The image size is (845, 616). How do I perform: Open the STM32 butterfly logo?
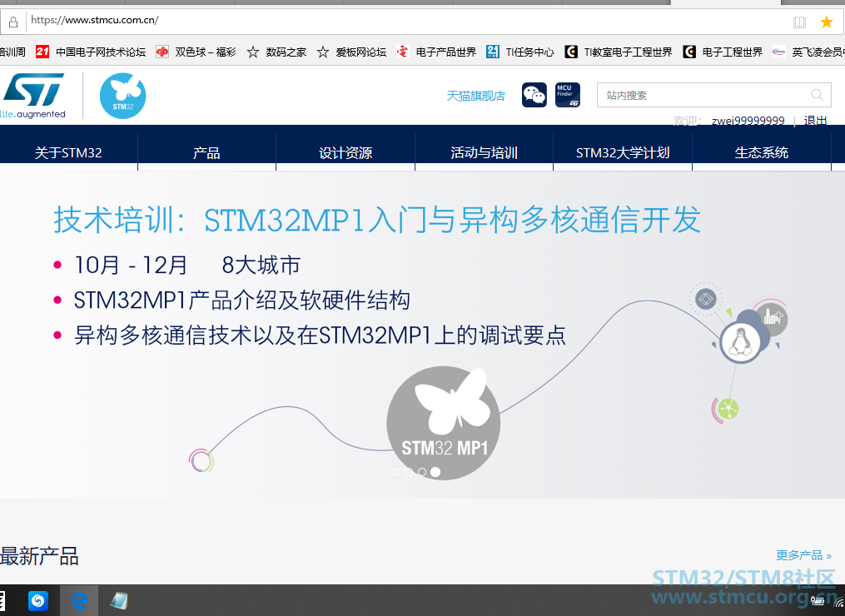123,96
